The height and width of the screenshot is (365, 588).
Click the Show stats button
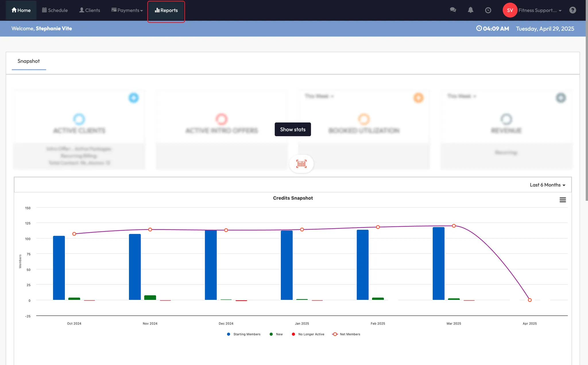[293, 129]
